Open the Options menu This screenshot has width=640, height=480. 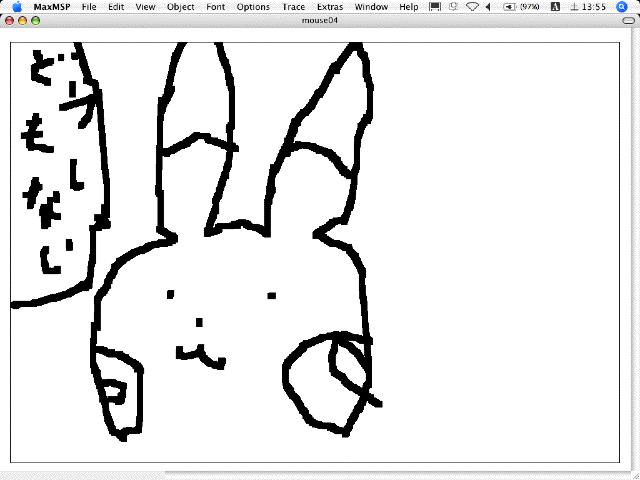click(253, 7)
